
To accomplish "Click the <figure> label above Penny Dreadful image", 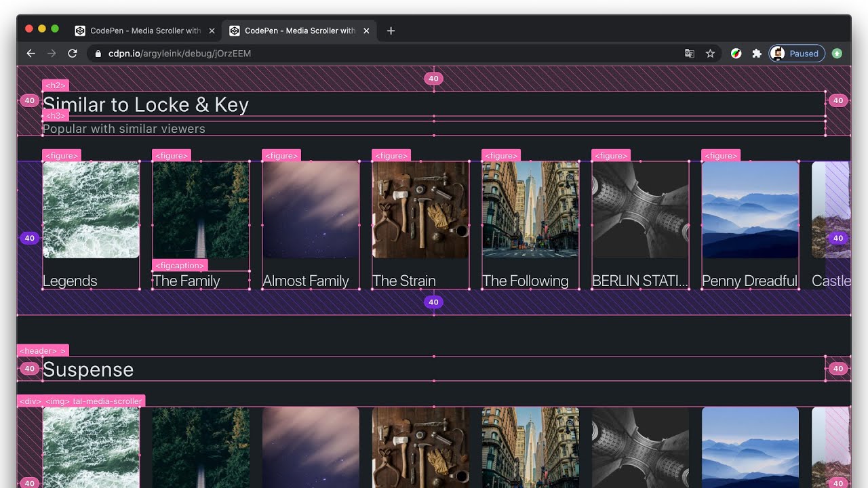I will click(721, 155).
